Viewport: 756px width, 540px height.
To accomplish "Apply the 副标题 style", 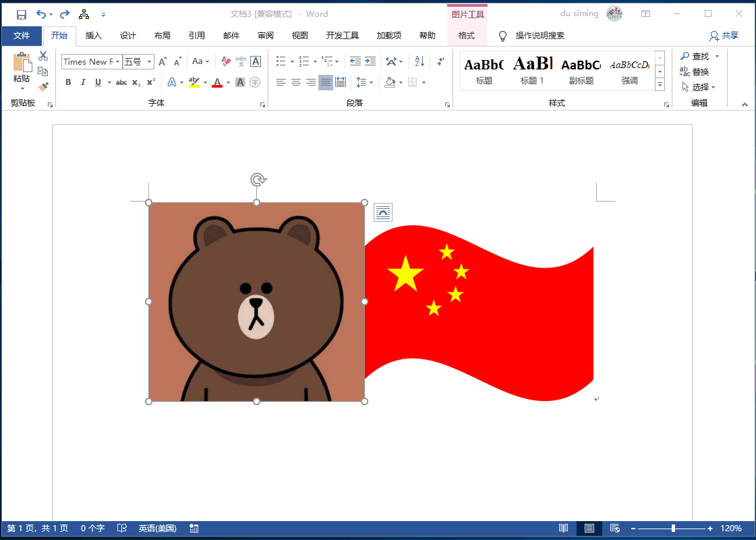I will point(581,70).
